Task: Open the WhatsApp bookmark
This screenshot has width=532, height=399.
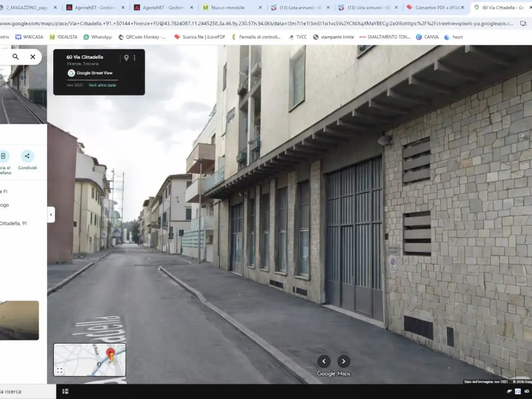Action: click(98, 37)
